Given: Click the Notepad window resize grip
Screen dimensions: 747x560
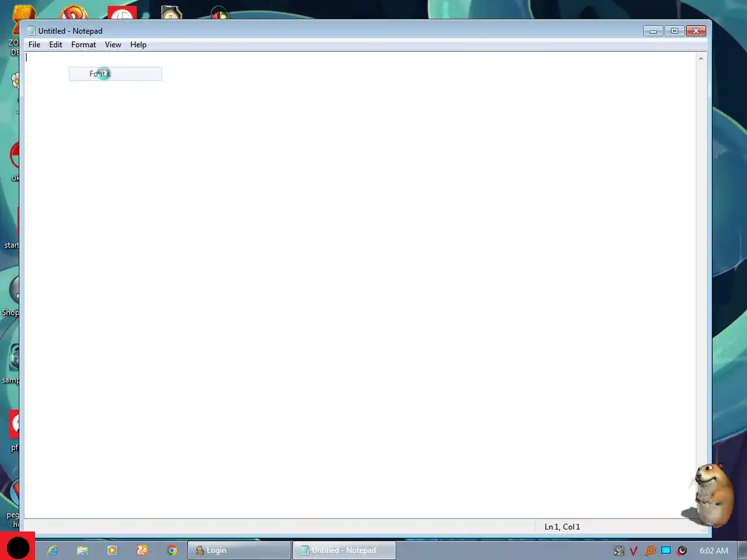Looking at the screenshot, I should [703, 529].
